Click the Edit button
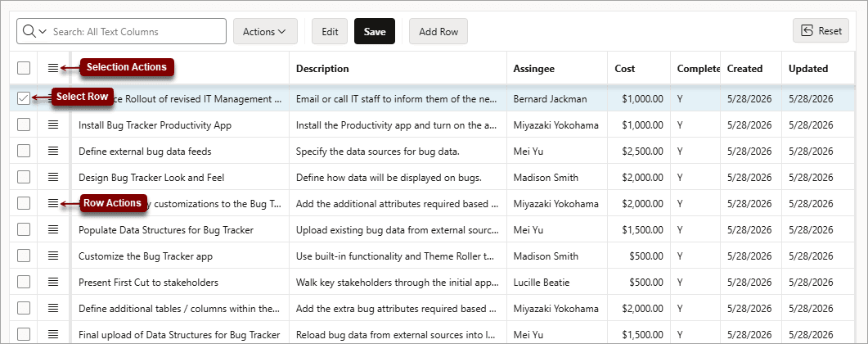Image resolution: width=868 pixels, height=344 pixels. tap(330, 32)
